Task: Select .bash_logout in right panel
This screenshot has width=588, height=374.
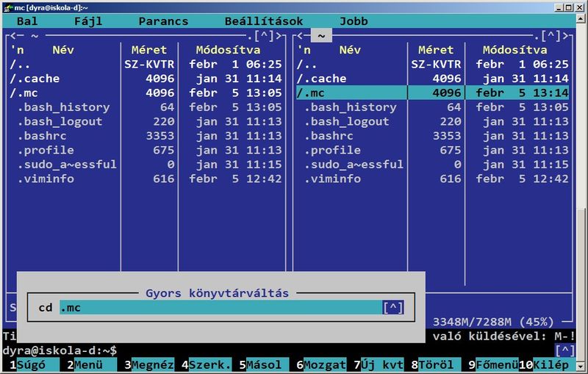Action: click(x=433, y=121)
